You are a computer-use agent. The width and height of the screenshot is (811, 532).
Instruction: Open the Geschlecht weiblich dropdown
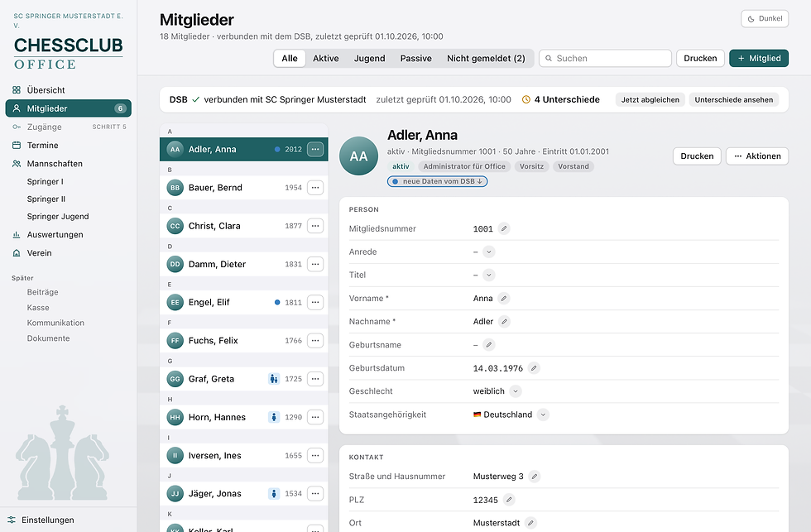[x=515, y=391]
